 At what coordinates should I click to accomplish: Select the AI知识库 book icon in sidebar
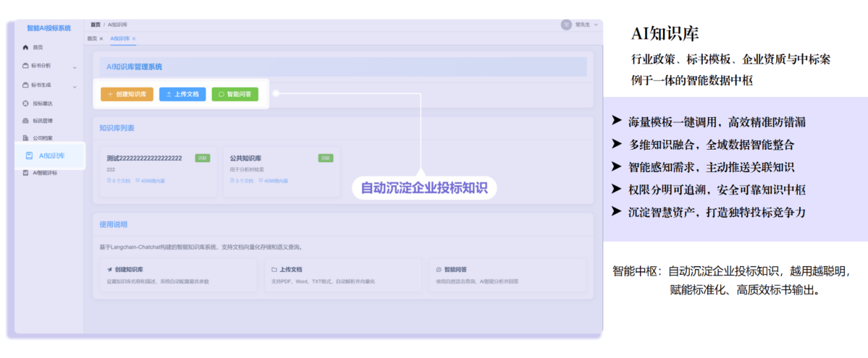coord(29,155)
